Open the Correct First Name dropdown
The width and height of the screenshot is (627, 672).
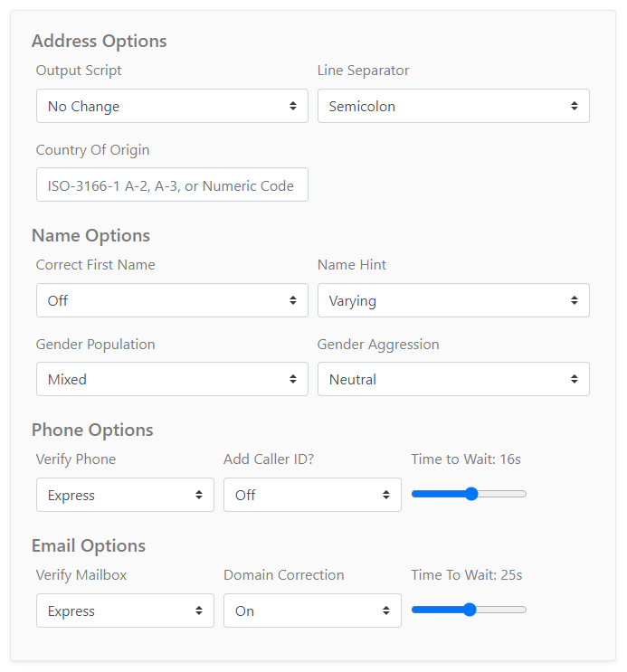[172, 300]
